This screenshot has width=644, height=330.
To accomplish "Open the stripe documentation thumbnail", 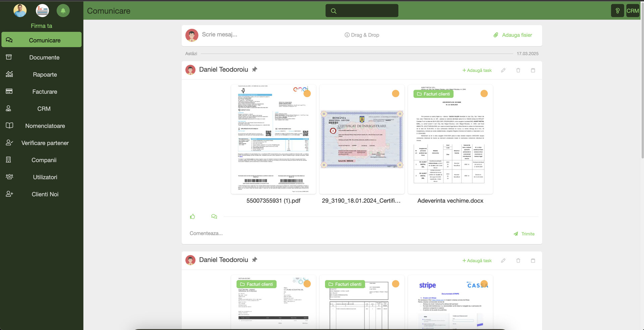I will tap(450, 302).
